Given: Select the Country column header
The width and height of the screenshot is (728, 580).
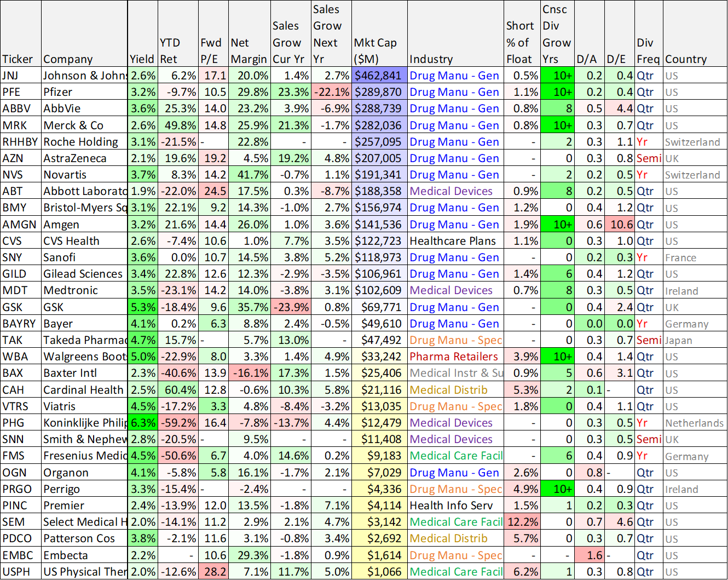Looking at the screenshot, I should (x=695, y=34).
